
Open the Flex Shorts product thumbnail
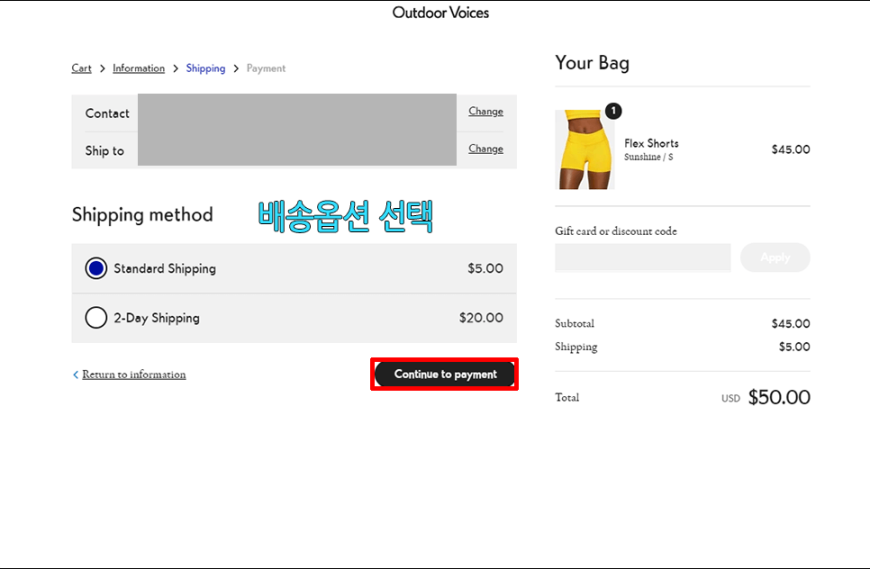[x=585, y=150]
